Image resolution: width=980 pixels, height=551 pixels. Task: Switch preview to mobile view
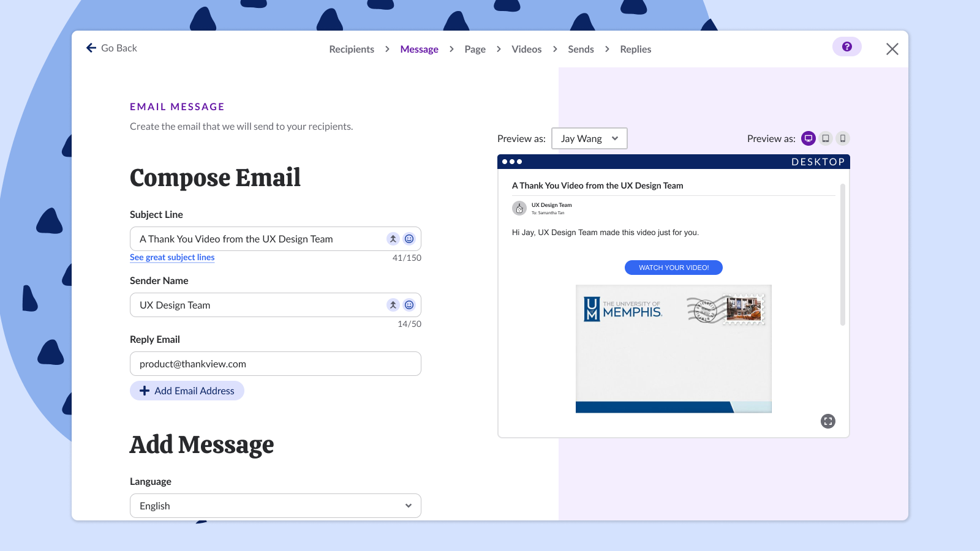click(843, 138)
